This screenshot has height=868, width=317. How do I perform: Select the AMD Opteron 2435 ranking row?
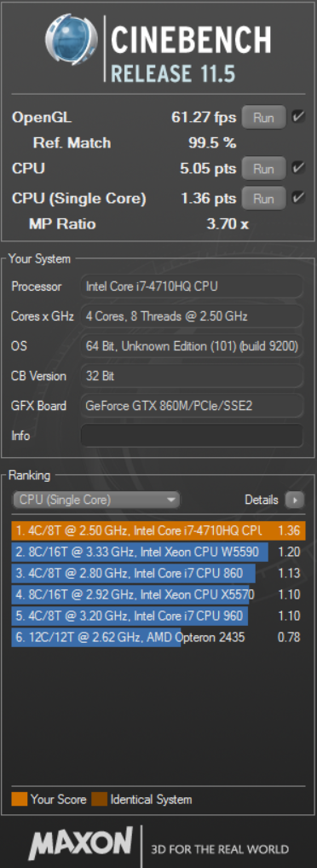pyautogui.click(x=158, y=637)
